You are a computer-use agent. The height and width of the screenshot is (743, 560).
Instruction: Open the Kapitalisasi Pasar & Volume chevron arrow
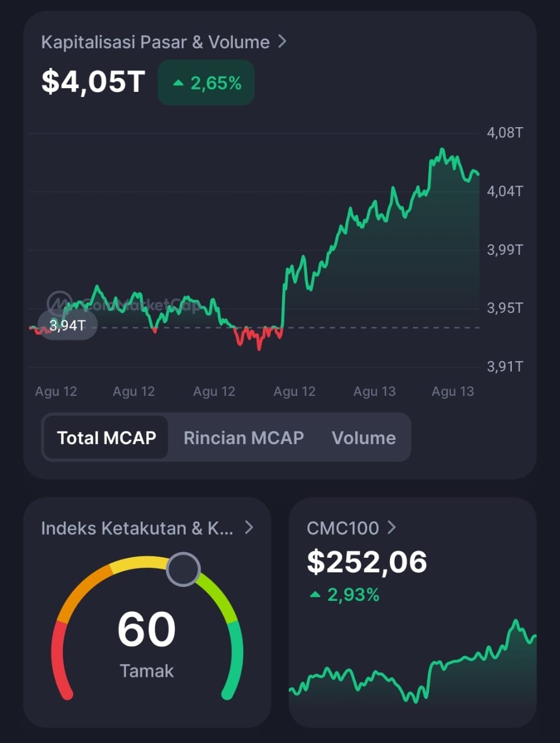(282, 41)
